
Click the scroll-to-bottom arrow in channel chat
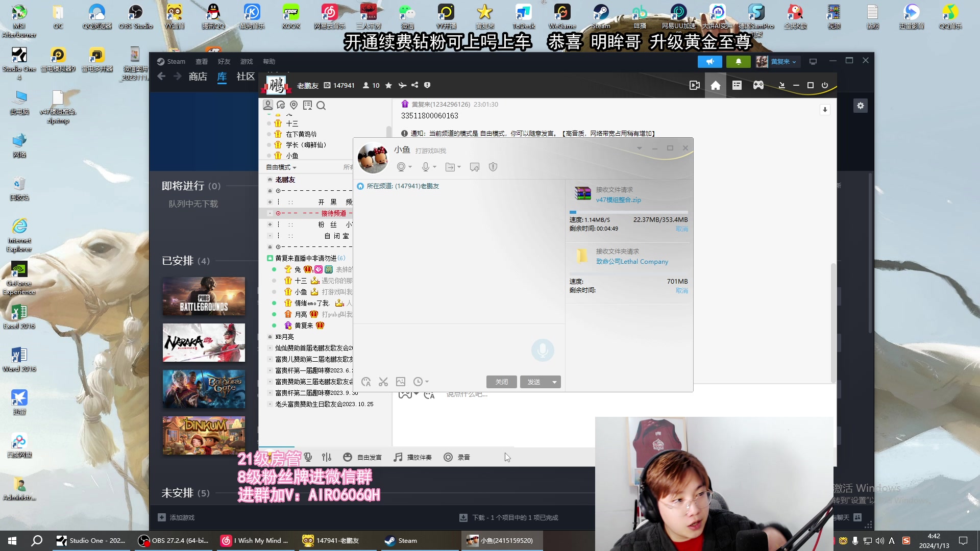point(825,110)
